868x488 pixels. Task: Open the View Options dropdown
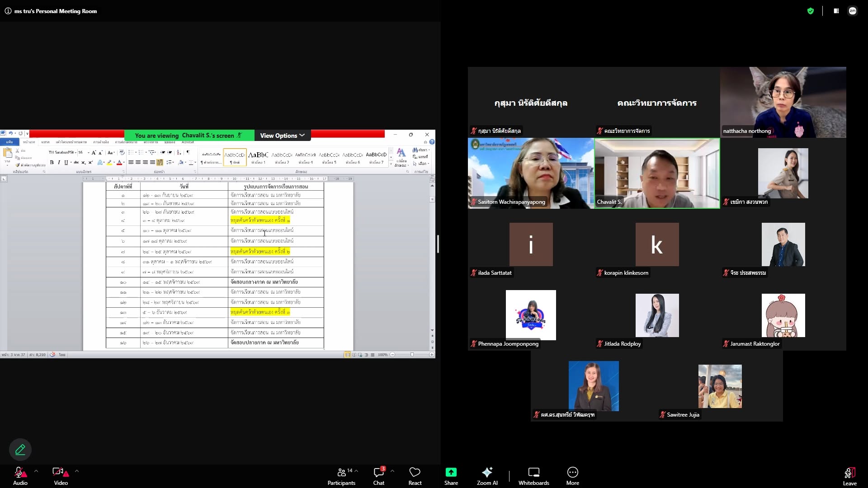pos(283,135)
